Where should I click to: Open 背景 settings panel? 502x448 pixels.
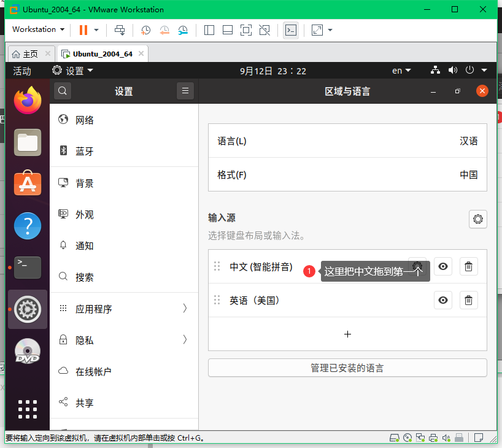tap(124, 183)
